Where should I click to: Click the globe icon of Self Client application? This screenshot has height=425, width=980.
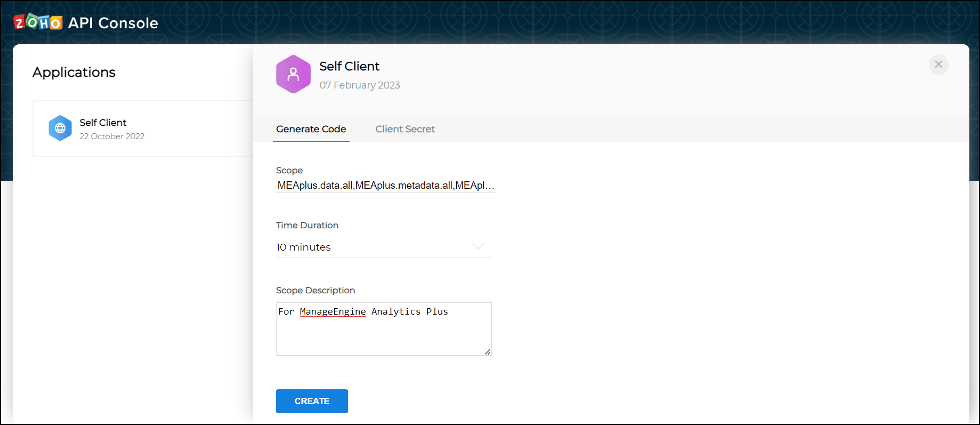pos(60,129)
